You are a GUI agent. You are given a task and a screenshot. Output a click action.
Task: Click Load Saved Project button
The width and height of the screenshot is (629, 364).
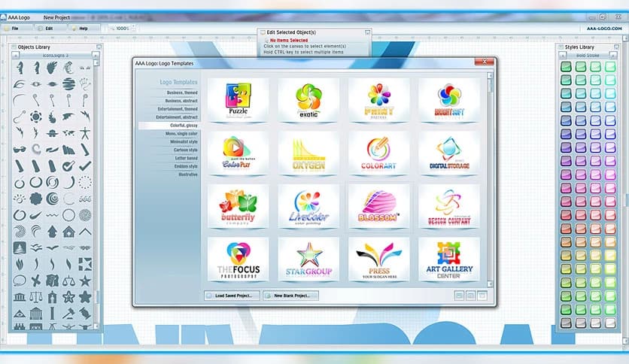point(232,296)
